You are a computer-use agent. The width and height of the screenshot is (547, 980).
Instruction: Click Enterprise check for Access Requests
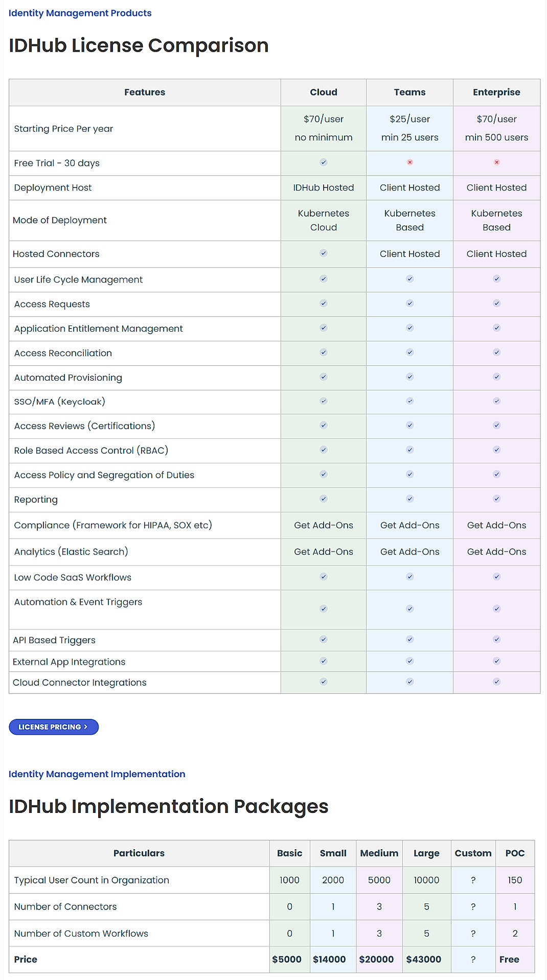(496, 304)
